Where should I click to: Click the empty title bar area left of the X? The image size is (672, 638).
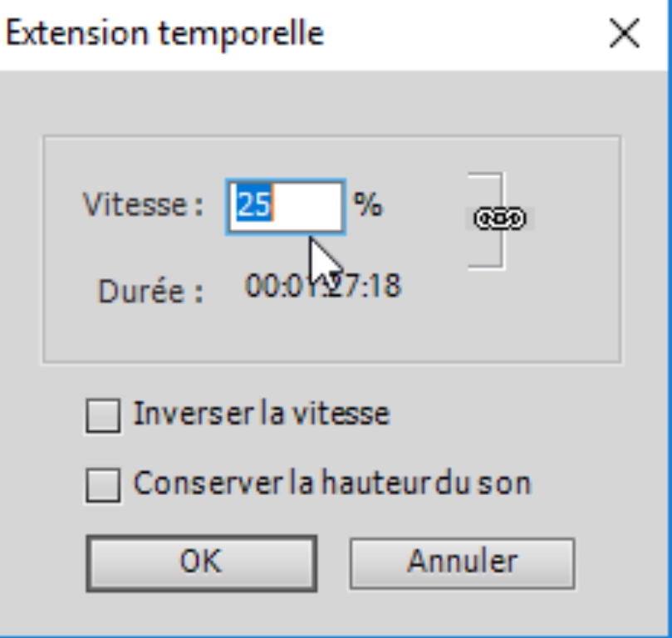click(x=465, y=35)
